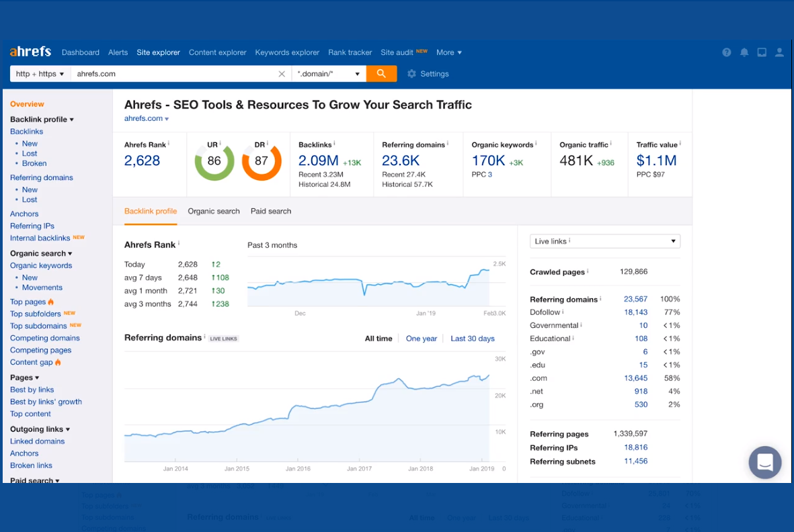This screenshot has width=794, height=532.
Task: Open the notifications bell icon
Action: pos(744,52)
